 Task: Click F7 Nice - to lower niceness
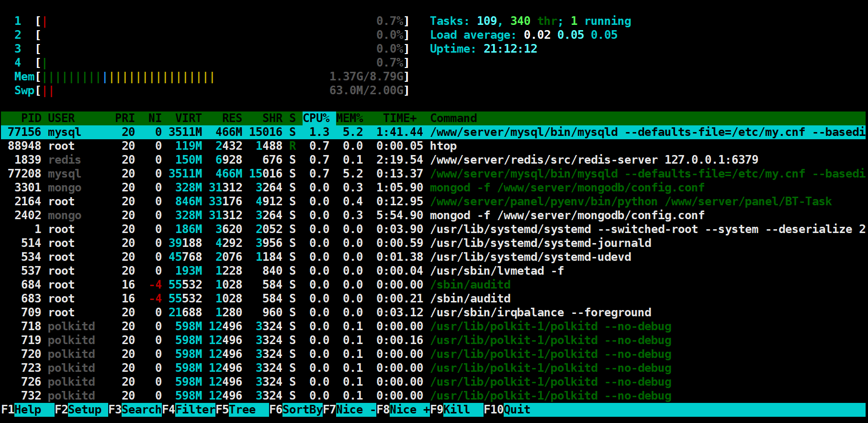click(x=349, y=410)
